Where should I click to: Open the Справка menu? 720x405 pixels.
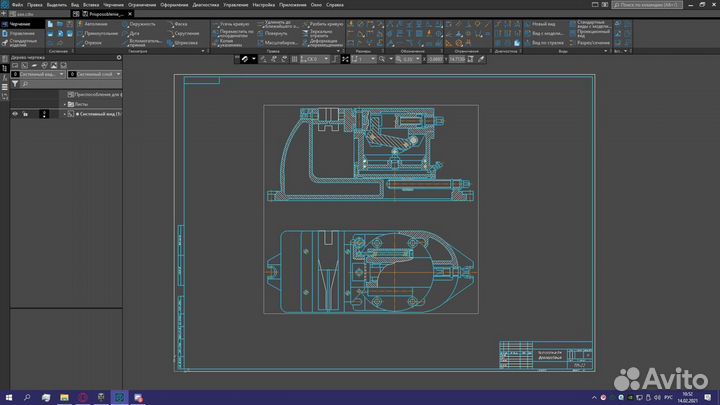(x=335, y=5)
